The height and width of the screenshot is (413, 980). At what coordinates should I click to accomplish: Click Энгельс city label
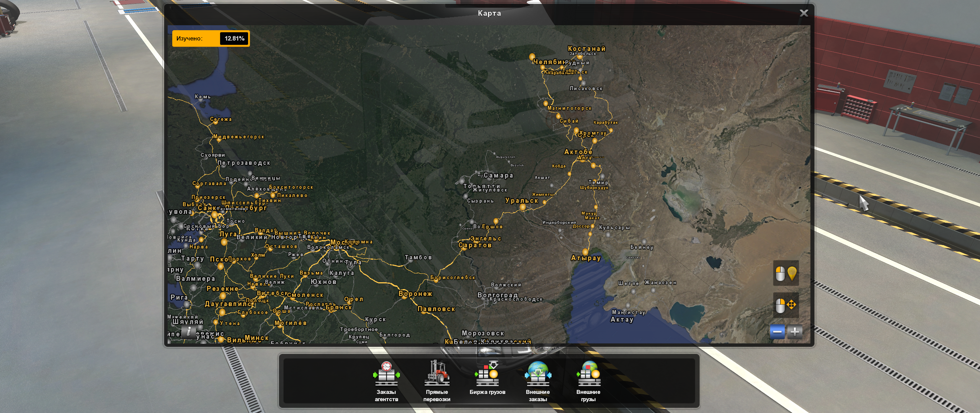click(486, 239)
